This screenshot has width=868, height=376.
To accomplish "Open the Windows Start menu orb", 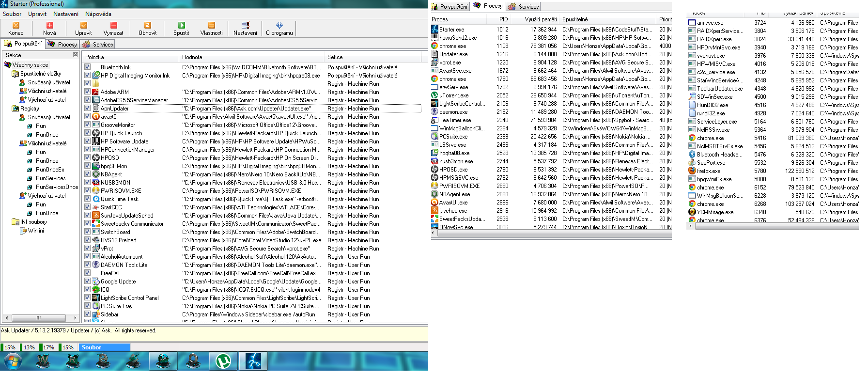I will (x=13, y=361).
